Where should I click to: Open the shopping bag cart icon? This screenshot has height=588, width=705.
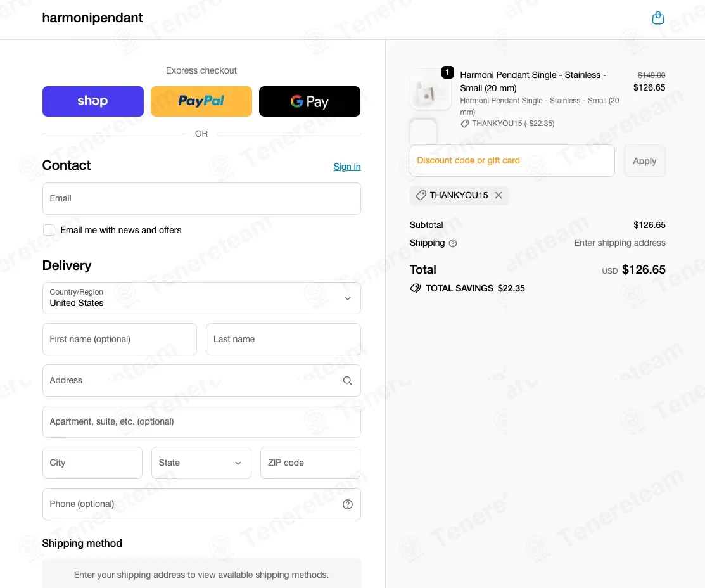tap(658, 18)
